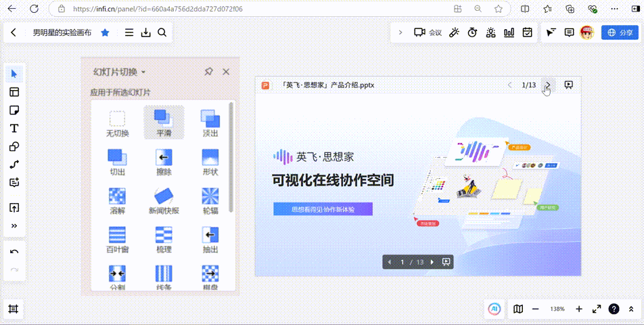Pick the 轮辐 transition
This screenshot has width=644, height=325.
[210, 201]
